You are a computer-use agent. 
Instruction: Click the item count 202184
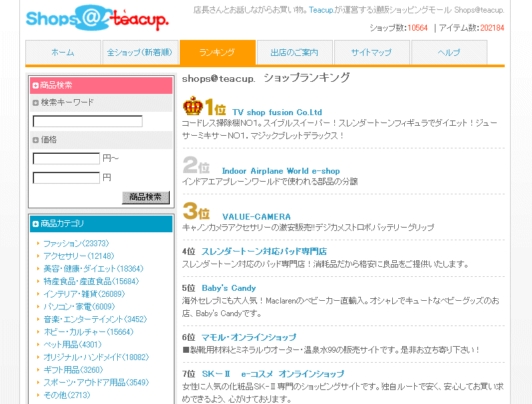tap(492, 28)
